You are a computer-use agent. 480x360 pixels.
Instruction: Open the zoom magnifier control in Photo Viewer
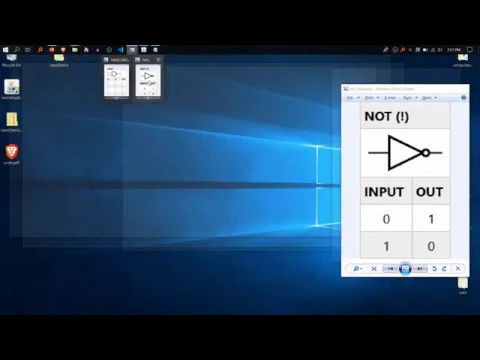pyautogui.click(x=357, y=269)
